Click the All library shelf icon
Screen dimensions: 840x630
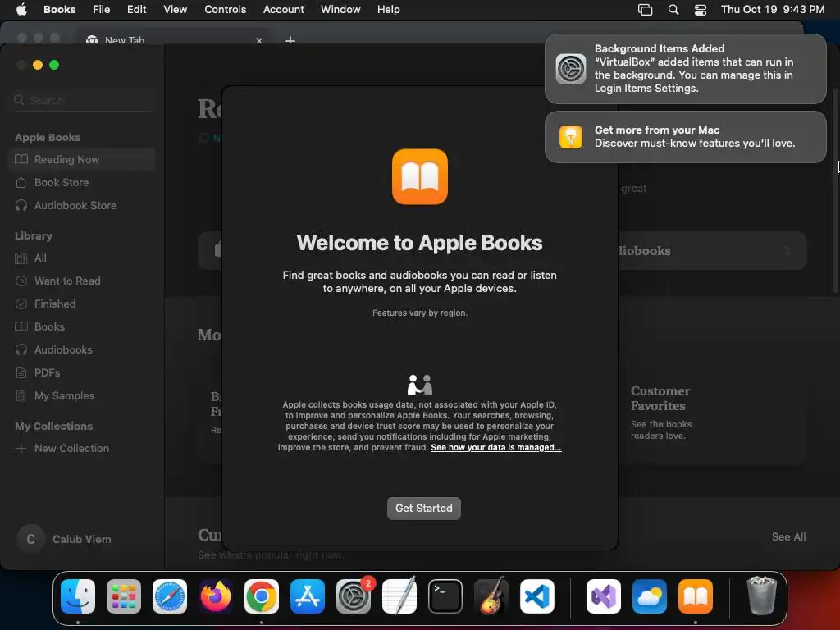[x=21, y=258]
